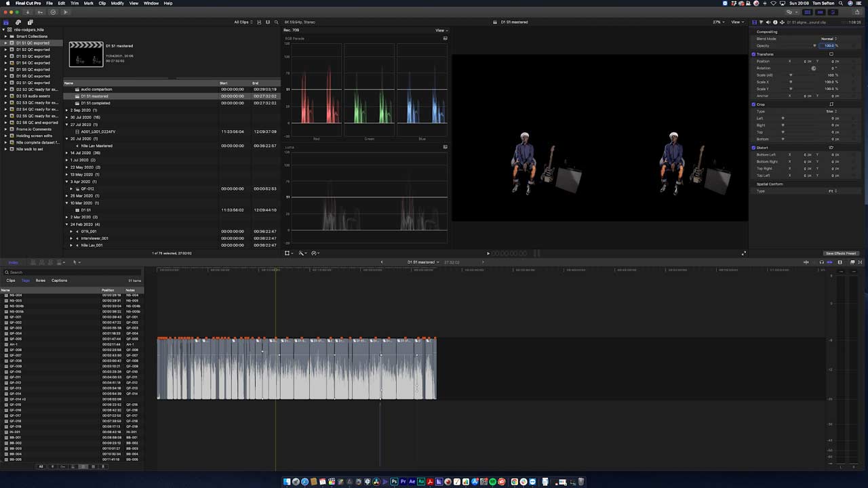Open the All Clips filter dropdown
868x488 pixels.
[x=243, y=22]
